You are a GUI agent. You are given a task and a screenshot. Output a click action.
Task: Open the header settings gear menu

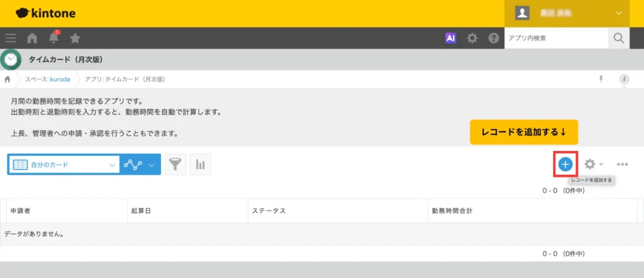coord(472,38)
